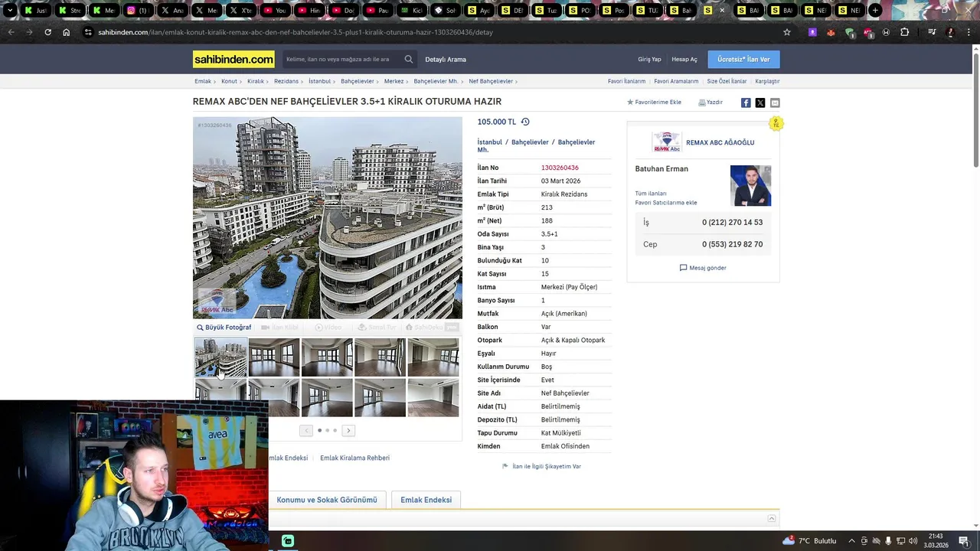Click the complaint flag icon
The width and height of the screenshot is (980, 551).
click(505, 466)
